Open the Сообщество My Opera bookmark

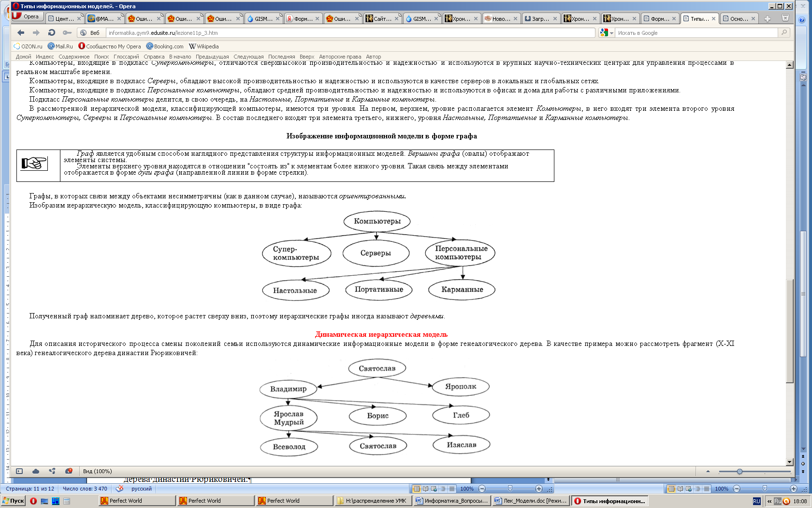pyautogui.click(x=110, y=46)
